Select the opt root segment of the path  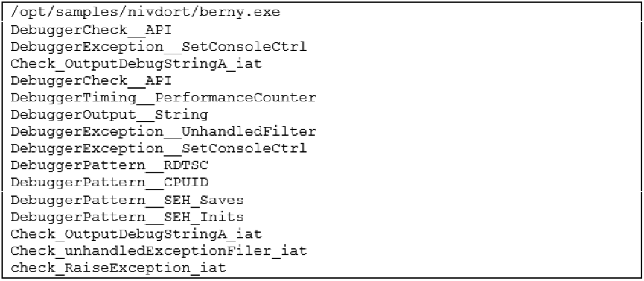click(x=33, y=13)
